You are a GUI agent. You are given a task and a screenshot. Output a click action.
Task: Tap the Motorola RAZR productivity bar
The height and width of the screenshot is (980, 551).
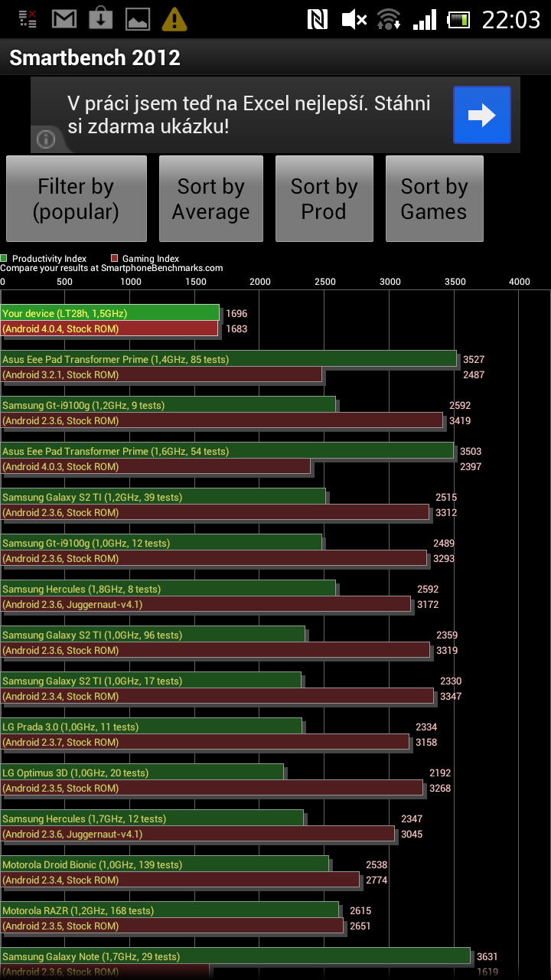point(169,910)
